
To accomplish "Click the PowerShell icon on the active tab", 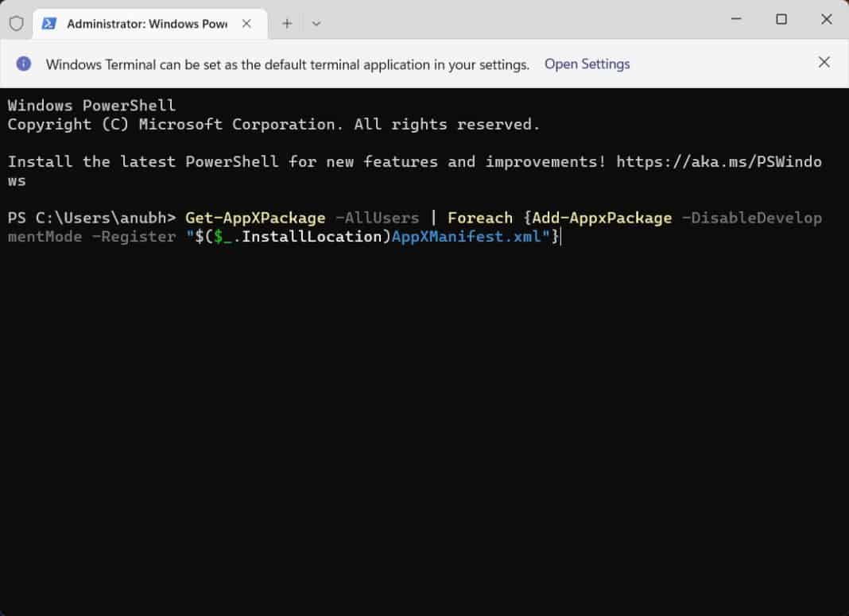I will (49, 24).
